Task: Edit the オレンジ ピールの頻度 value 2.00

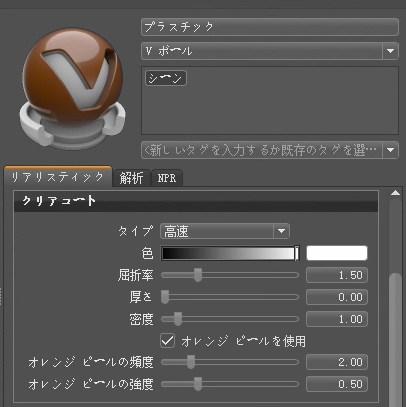Action: coord(337,362)
